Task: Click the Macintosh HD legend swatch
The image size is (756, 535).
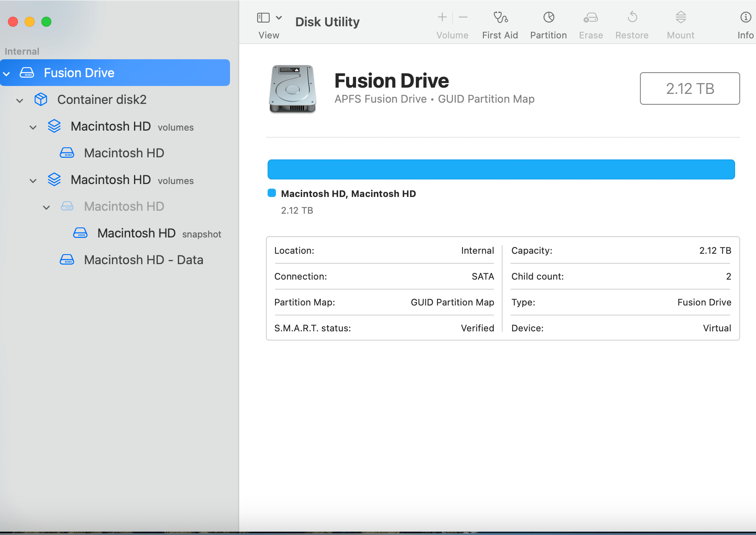Action: pos(272,193)
